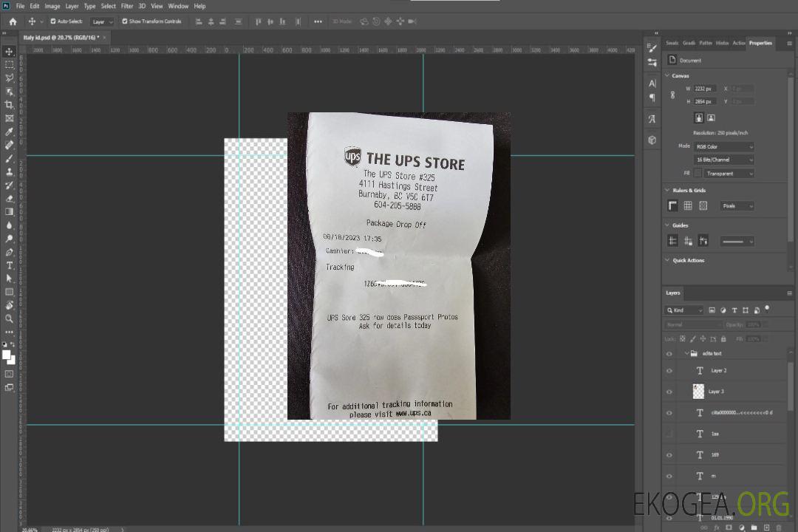Select the Eyedropper tool
Screen dimensions: 798x532
(9, 132)
